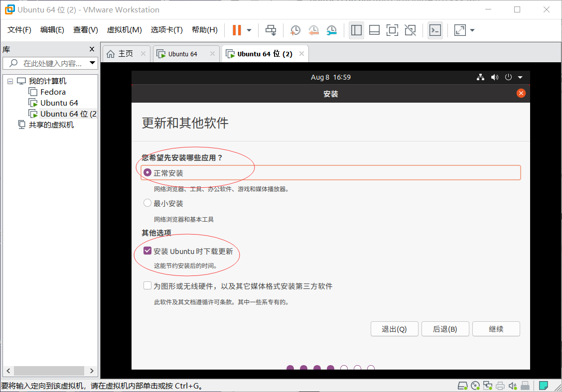Select the 正常安装 radio button
The image size is (562, 392).
point(147,172)
